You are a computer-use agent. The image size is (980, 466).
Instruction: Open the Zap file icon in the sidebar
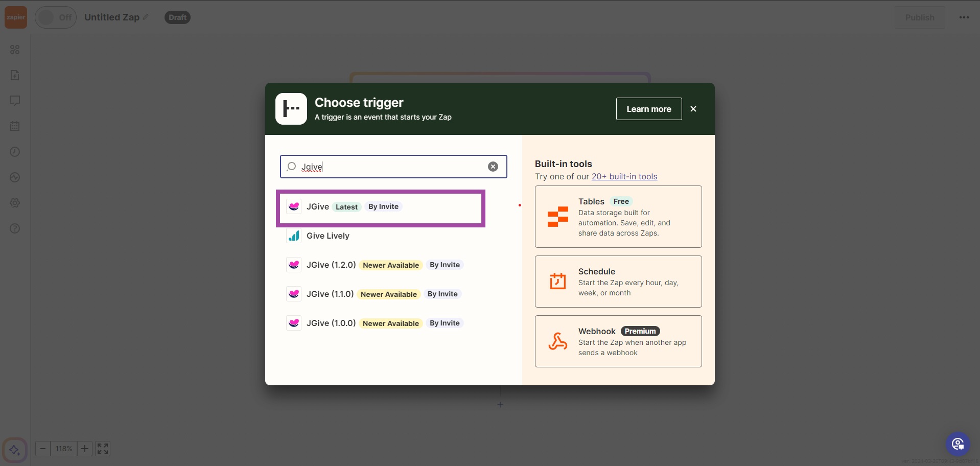tap(15, 75)
